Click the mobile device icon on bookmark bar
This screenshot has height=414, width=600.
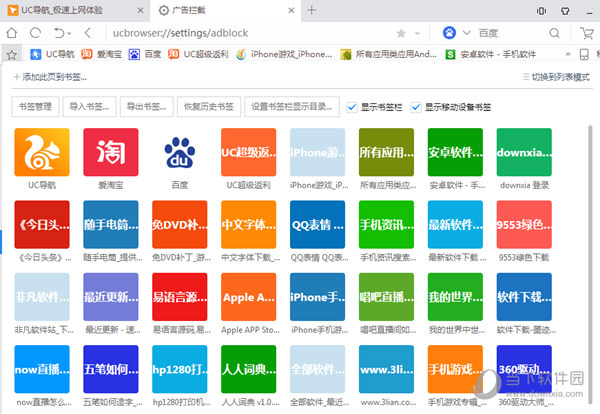(584, 54)
